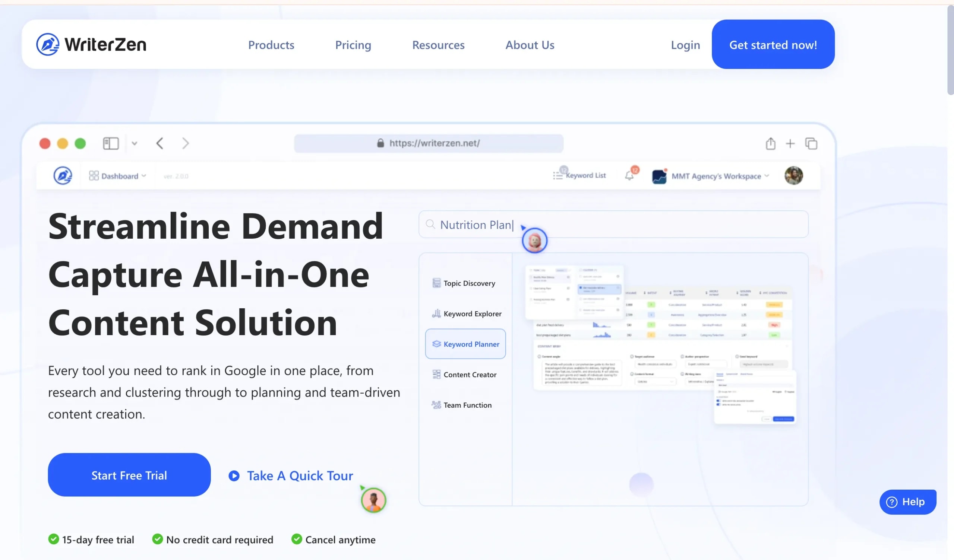
Task: Click the notification bell icon
Action: pos(629,176)
